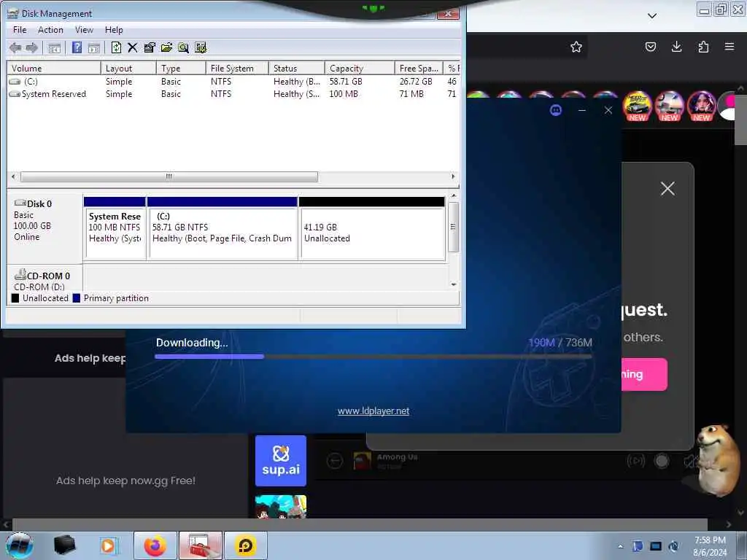Open the Properties toolbar icon

150,47
